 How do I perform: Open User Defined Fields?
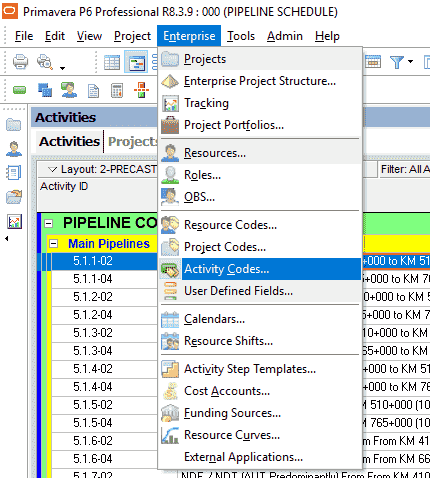coord(260,291)
